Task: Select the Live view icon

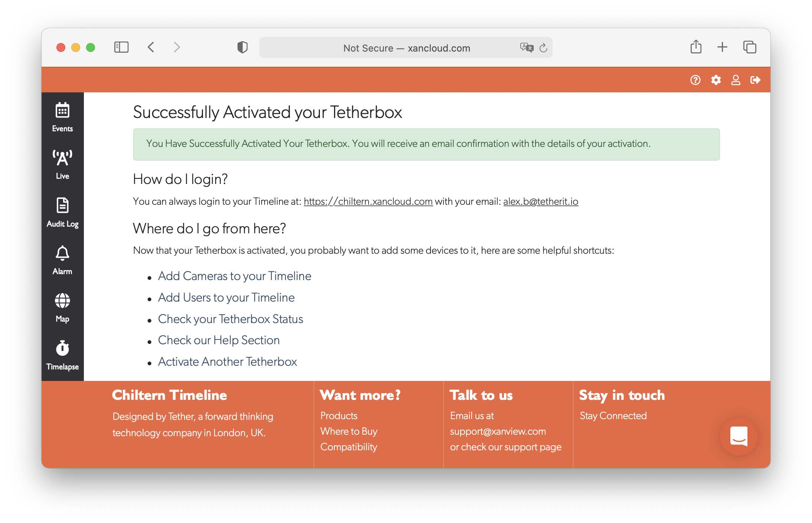Action: coord(62,163)
